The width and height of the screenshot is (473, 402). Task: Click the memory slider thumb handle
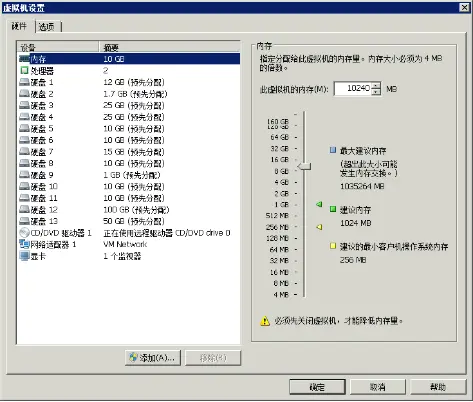click(304, 166)
